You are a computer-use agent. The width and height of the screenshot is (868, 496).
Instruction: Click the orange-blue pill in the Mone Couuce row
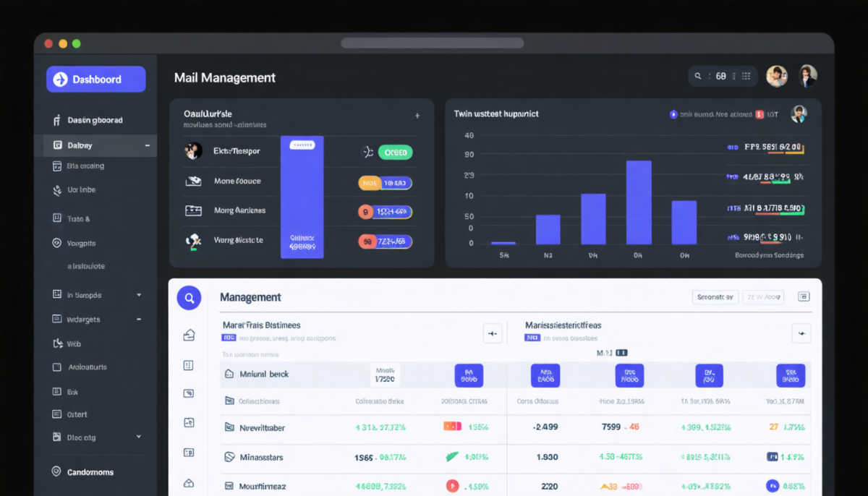tap(386, 183)
